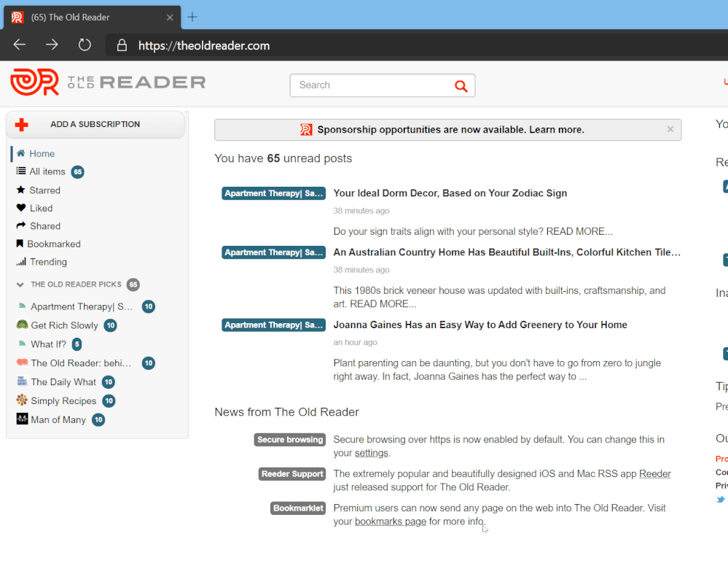Image resolution: width=728 pixels, height=574 pixels.
Task: Click the browser forward arrow
Action: [52, 44]
